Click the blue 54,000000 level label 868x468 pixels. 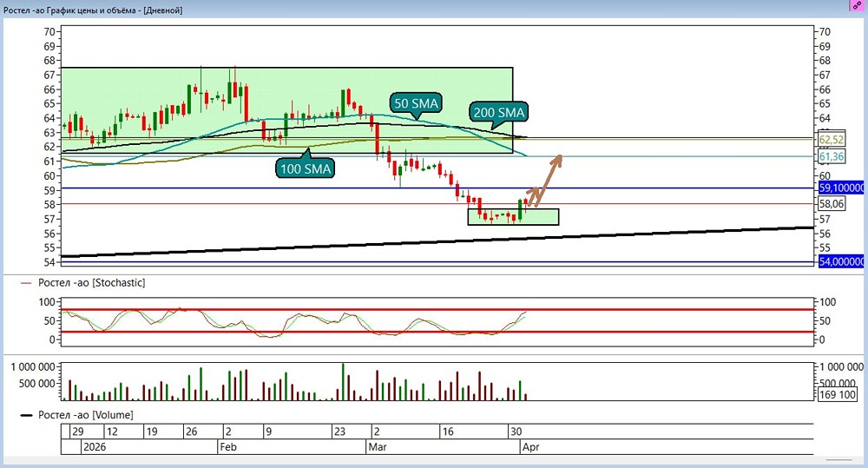(x=841, y=261)
